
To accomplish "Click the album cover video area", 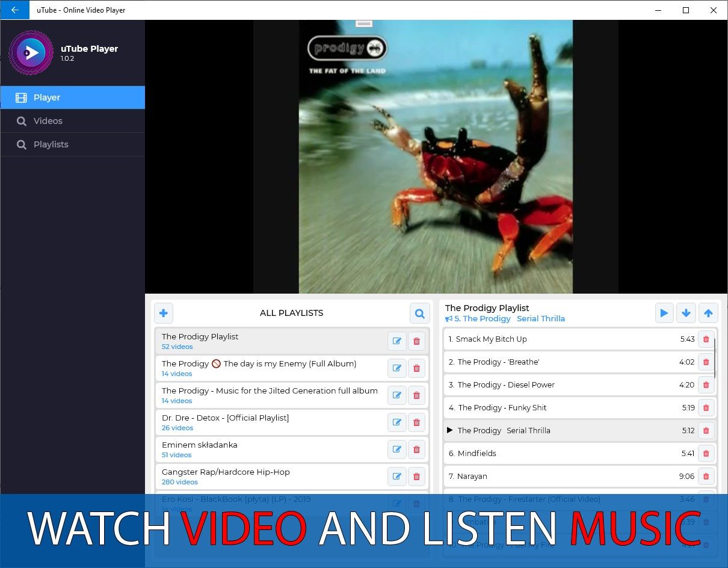I will tap(436, 156).
